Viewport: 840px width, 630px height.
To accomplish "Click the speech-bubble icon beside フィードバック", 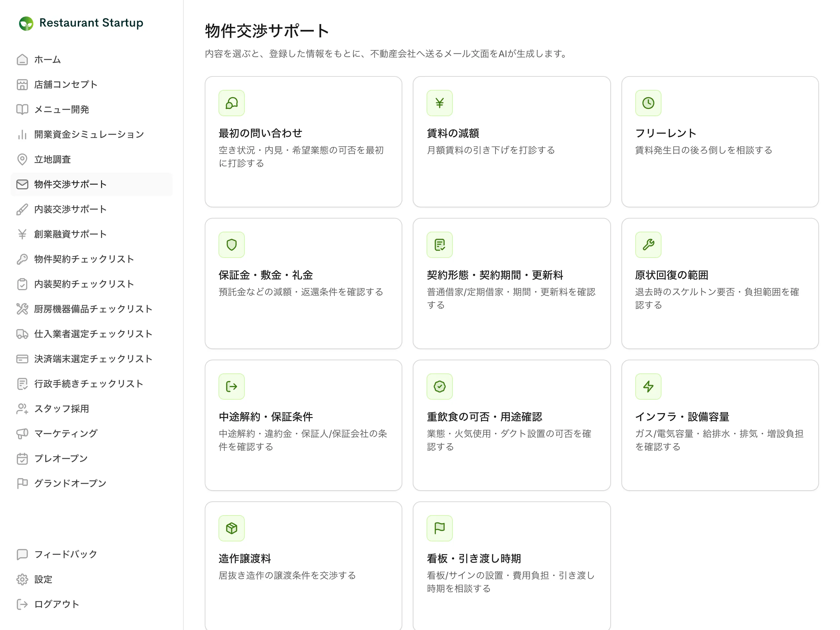I will (x=22, y=555).
